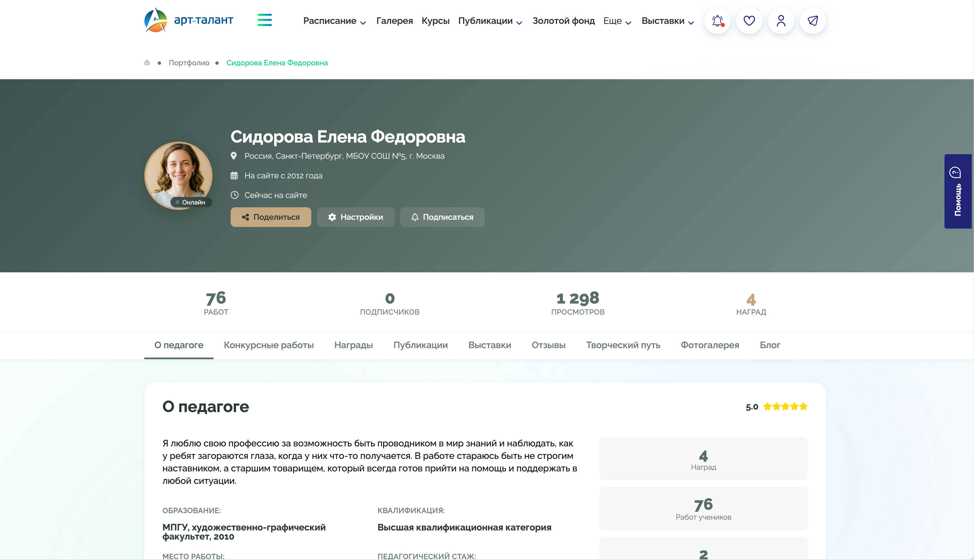This screenshot has height=560, width=974.
Task: Click the paper plane messages icon
Action: click(x=813, y=20)
